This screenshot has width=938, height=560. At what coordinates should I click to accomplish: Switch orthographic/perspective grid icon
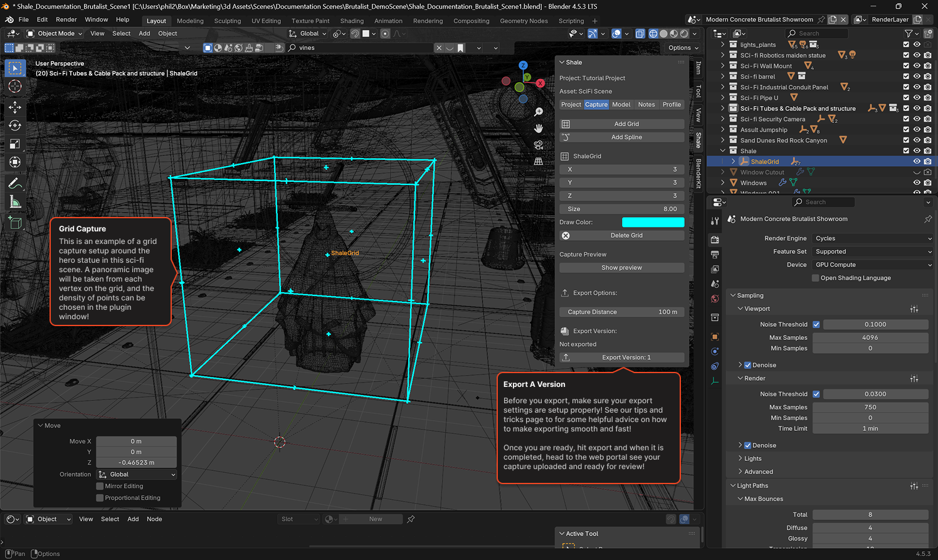point(538,161)
